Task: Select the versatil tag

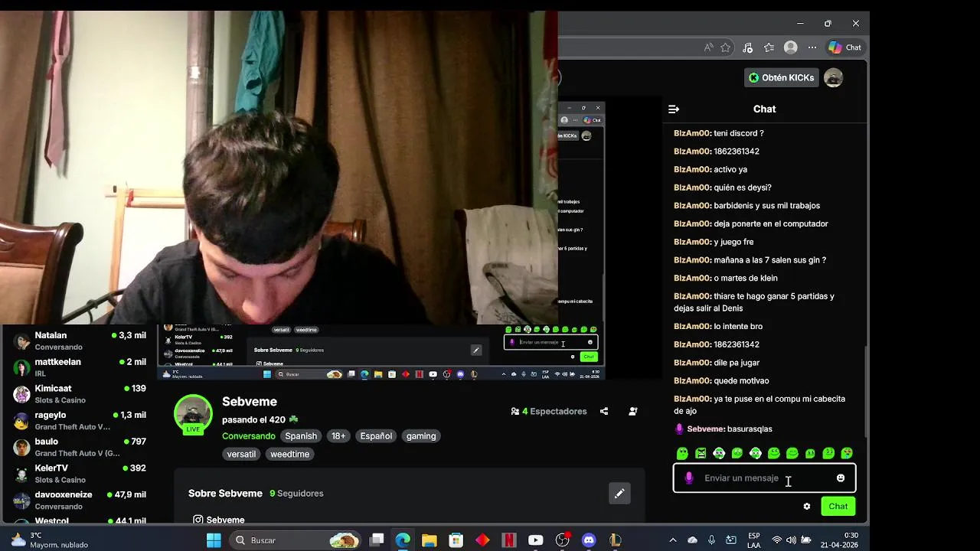Action: pyautogui.click(x=241, y=455)
